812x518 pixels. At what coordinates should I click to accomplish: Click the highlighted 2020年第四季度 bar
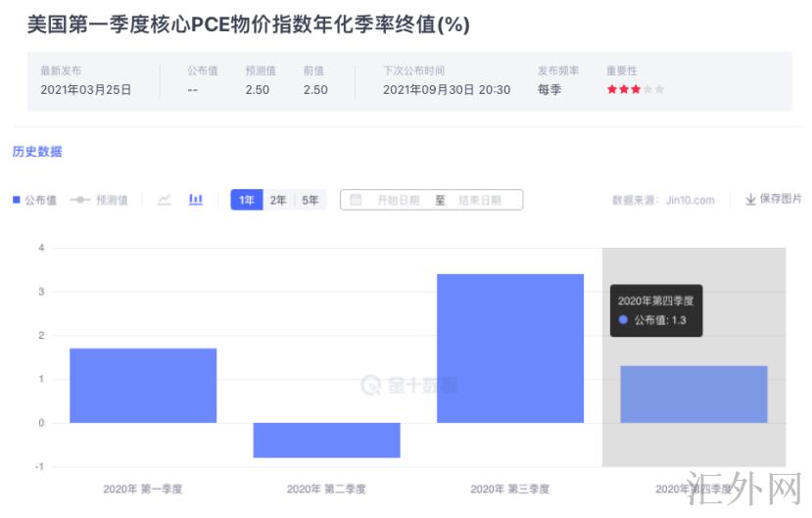[693, 395]
